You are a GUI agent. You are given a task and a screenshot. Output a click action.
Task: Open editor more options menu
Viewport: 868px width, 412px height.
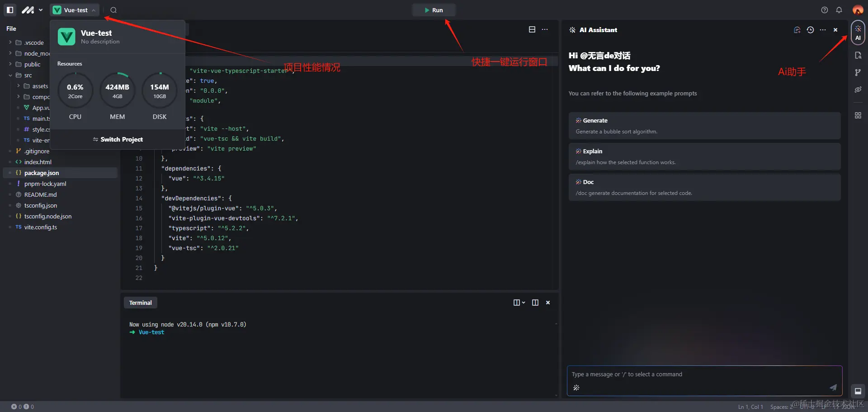coord(545,29)
